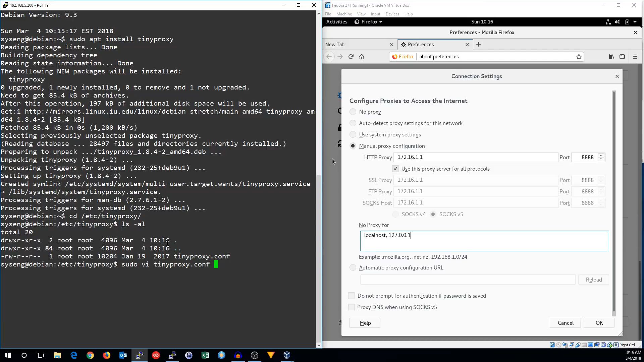This screenshot has width=644, height=362.
Task: Click VirtualBox optical drive status icon
Action: (x=558, y=345)
